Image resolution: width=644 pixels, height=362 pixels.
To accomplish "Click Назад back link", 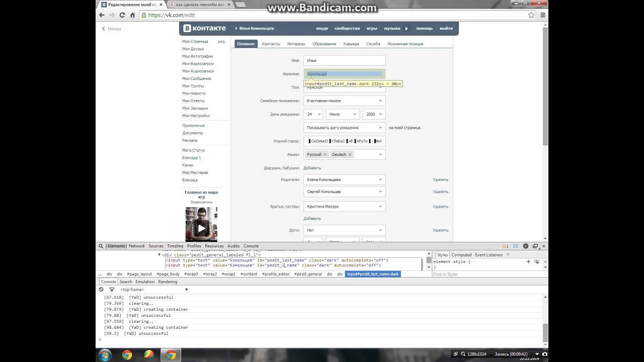I will click(112, 29).
